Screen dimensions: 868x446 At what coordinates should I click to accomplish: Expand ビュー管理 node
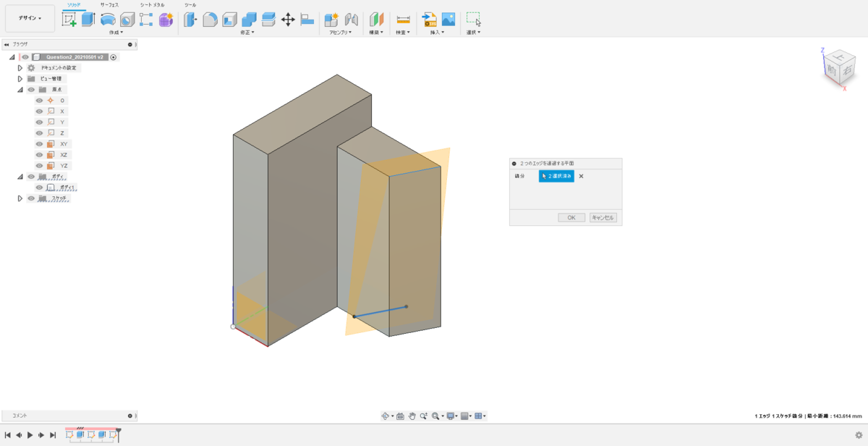pos(20,79)
